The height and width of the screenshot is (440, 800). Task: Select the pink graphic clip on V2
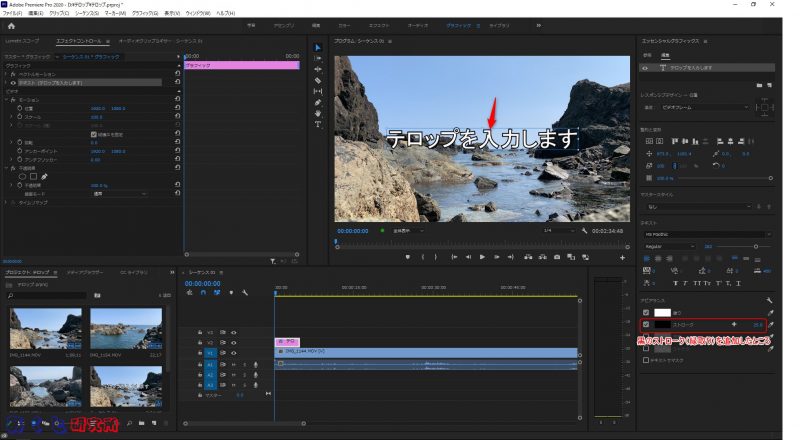coord(287,341)
